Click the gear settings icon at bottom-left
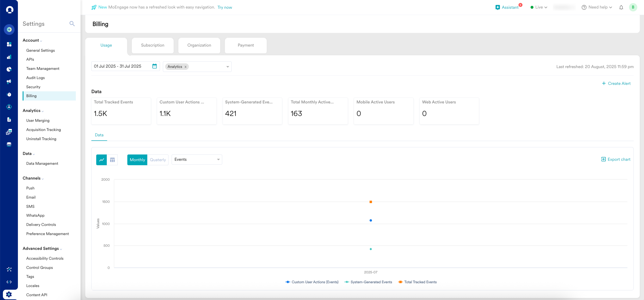This screenshot has width=644, height=300. point(9,294)
